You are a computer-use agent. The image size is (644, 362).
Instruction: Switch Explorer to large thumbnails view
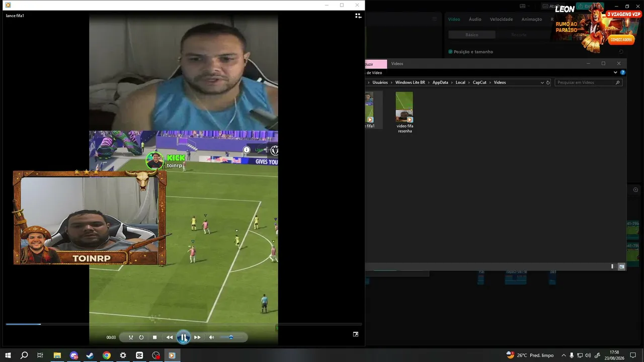point(622,266)
